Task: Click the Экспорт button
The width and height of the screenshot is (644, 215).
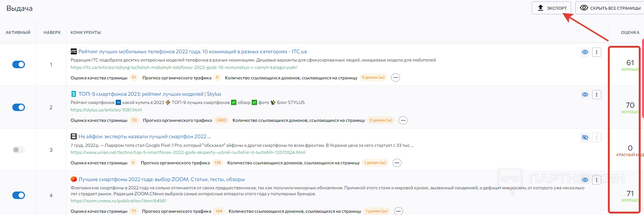Action: point(551,8)
